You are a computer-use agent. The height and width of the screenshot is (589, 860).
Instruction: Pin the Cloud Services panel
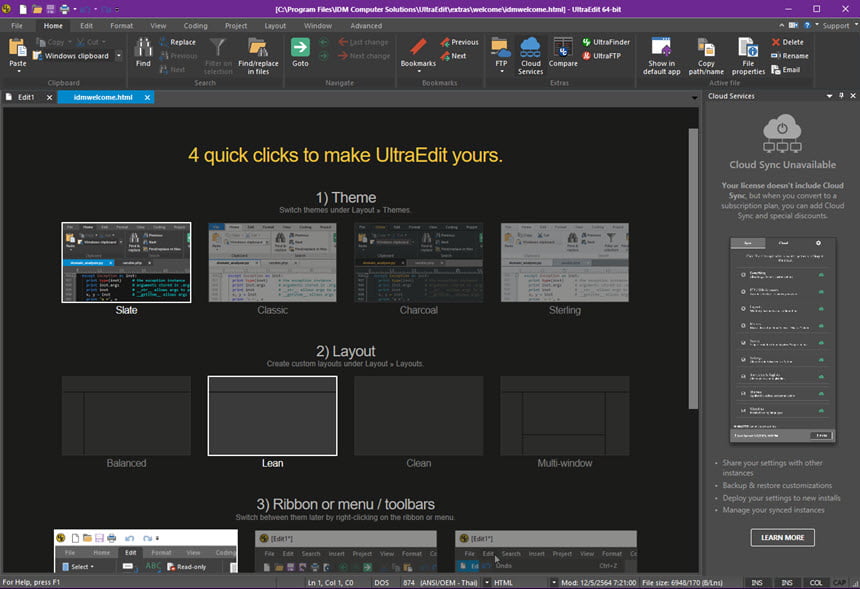[x=841, y=96]
